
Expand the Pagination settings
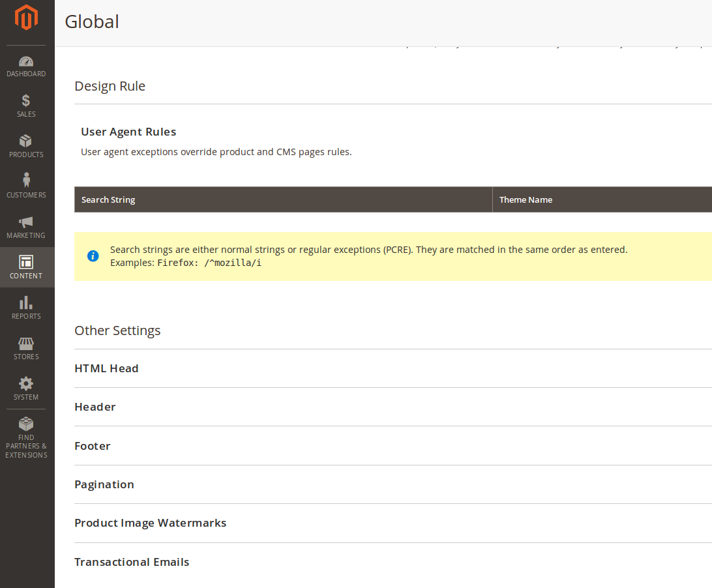click(x=104, y=484)
